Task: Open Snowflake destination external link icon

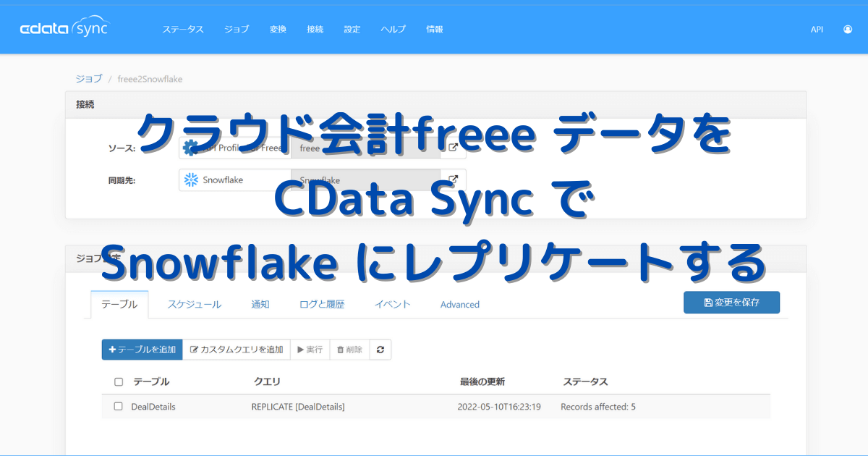Action: click(454, 180)
